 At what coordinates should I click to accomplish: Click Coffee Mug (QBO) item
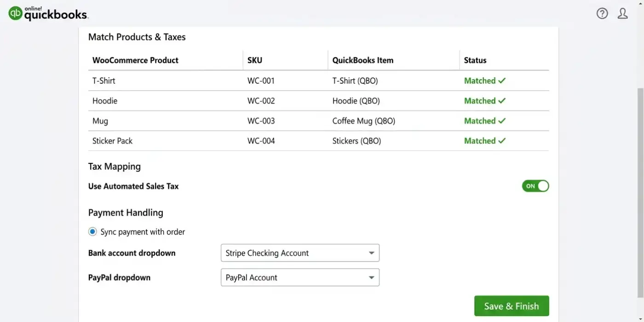click(364, 121)
